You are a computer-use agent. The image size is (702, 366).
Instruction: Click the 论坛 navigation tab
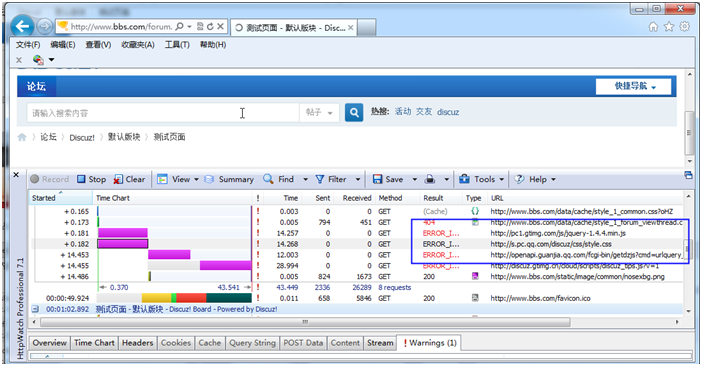click(x=36, y=86)
